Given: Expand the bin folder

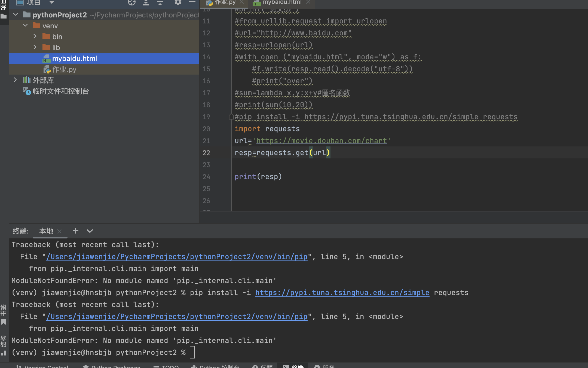Looking at the screenshot, I should point(35,36).
